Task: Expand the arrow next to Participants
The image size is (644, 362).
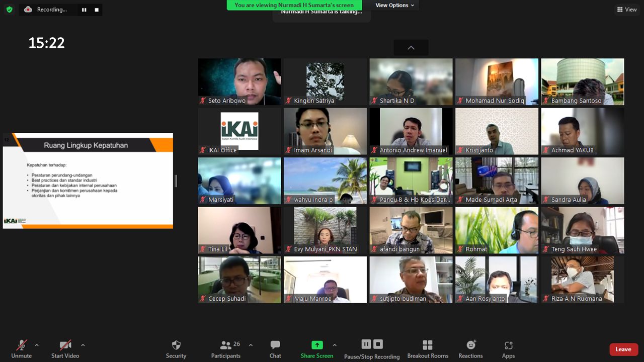Action: pos(251,345)
